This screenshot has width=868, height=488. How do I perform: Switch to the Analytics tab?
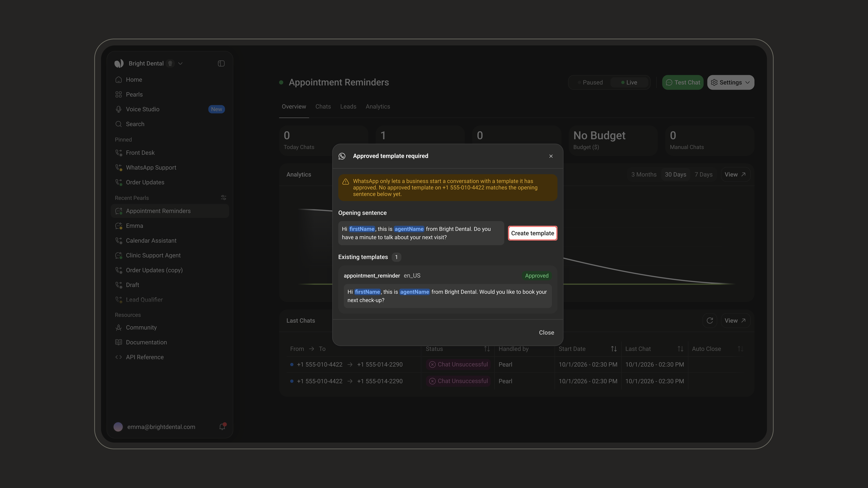coord(378,106)
